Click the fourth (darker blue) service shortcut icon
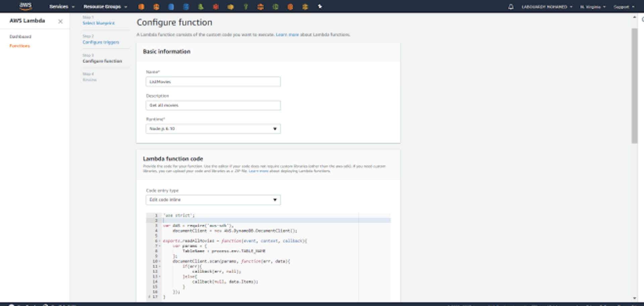 186,6
